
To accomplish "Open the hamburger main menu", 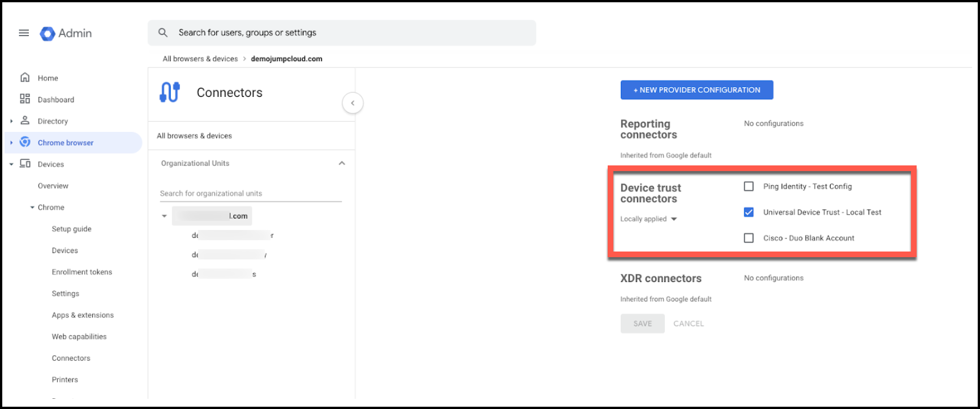I will 24,33.
